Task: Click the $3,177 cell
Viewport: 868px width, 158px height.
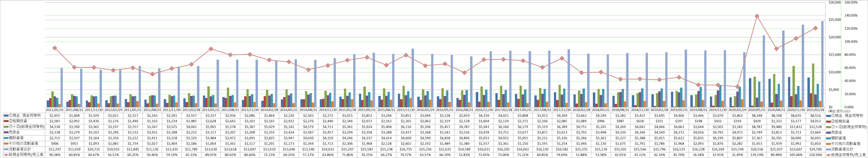Action: [796, 121]
